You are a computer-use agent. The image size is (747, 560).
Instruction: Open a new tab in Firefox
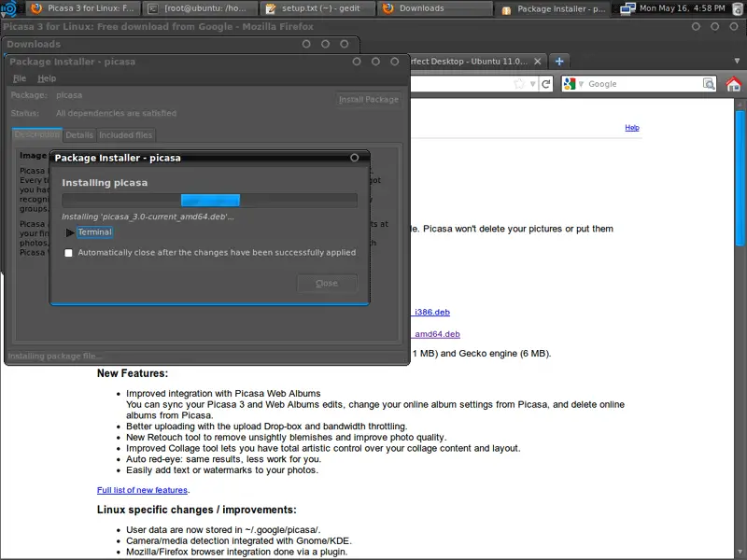(x=559, y=62)
